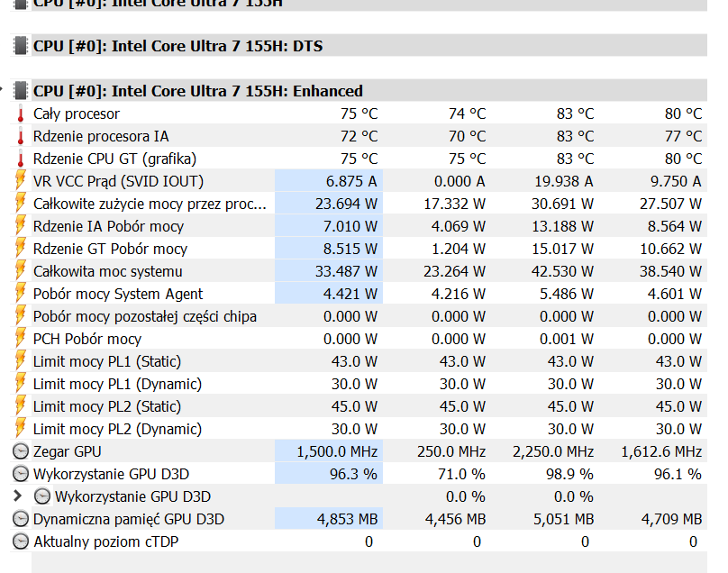Click lightning icon beside VR VCC Prąd

[x=20, y=181]
